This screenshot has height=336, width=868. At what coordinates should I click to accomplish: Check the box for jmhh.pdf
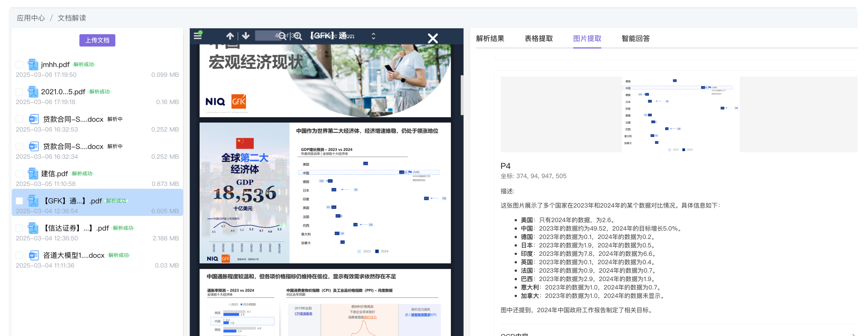[x=20, y=64]
